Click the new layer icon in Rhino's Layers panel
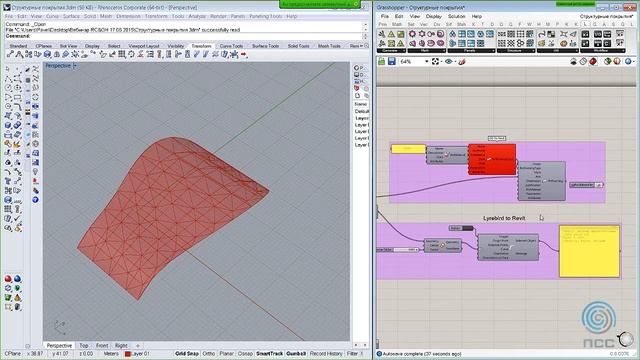640x360 pixels. 358,96
